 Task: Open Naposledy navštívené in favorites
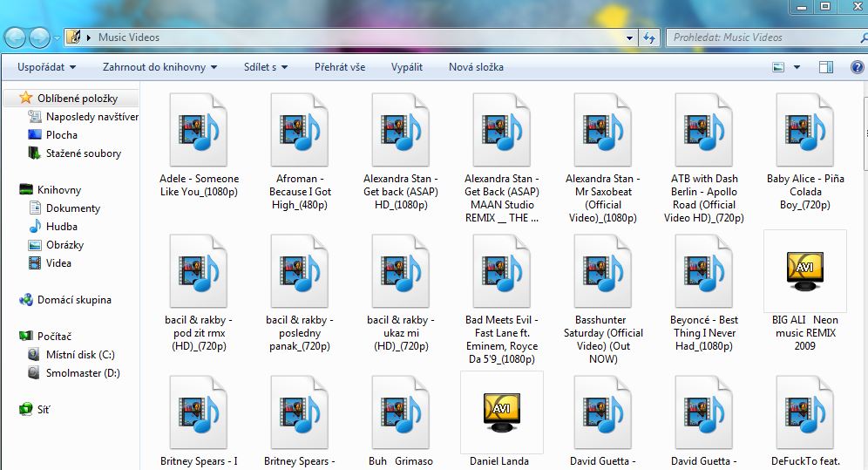83,116
